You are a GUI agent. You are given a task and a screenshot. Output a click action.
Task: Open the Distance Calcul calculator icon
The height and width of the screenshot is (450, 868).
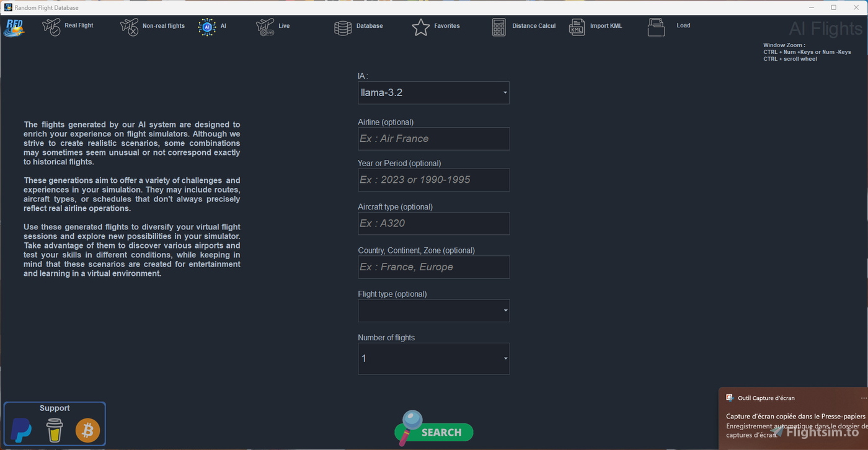click(499, 27)
